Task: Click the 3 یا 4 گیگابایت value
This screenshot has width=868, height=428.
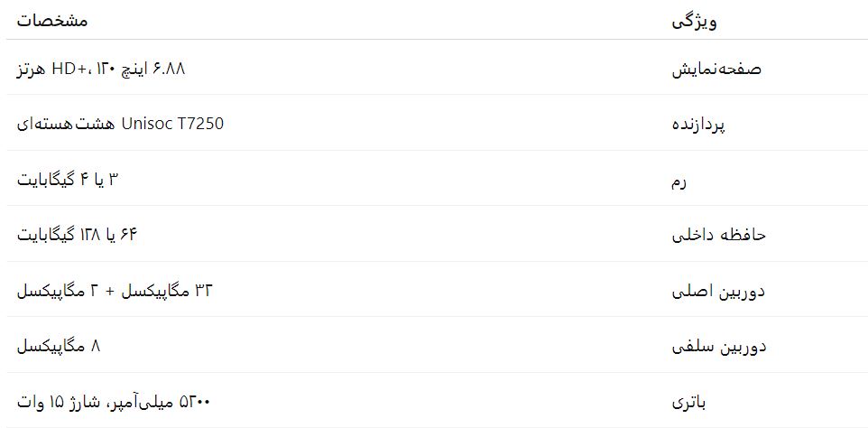Action: pos(69,180)
